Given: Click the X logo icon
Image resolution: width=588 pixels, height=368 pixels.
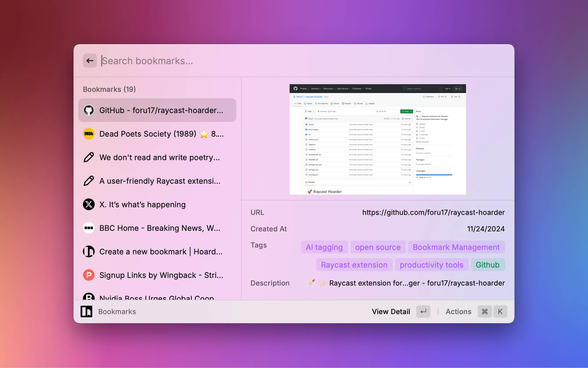Looking at the screenshot, I should pyautogui.click(x=89, y=204).
